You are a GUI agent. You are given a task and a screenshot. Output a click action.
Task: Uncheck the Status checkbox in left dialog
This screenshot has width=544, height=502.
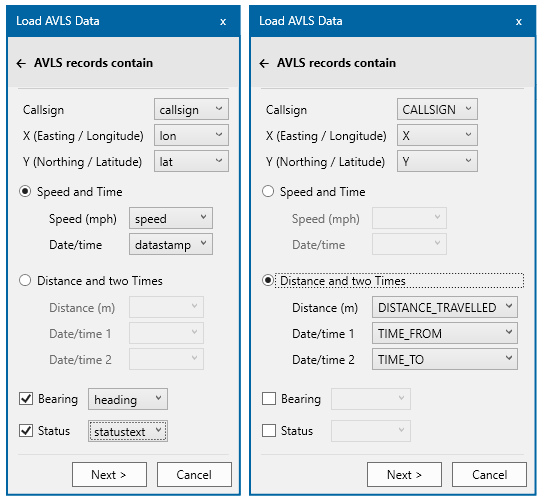(x=26, y=431)
